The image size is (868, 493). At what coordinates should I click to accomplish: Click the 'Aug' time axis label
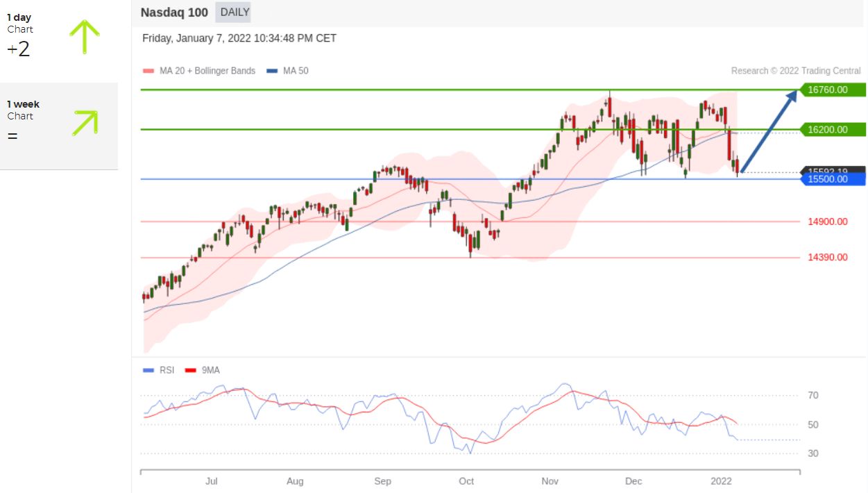pyautogui.click(x=295, y=481)
